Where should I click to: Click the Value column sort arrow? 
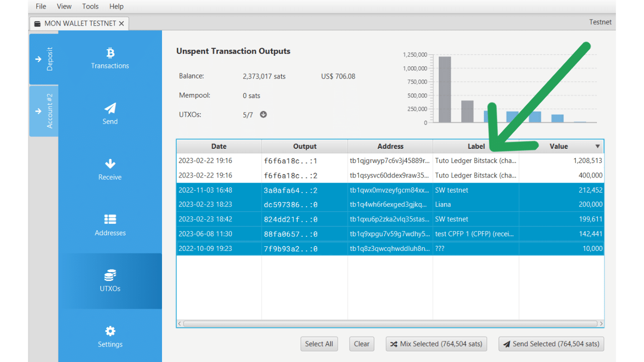point(598,146)
